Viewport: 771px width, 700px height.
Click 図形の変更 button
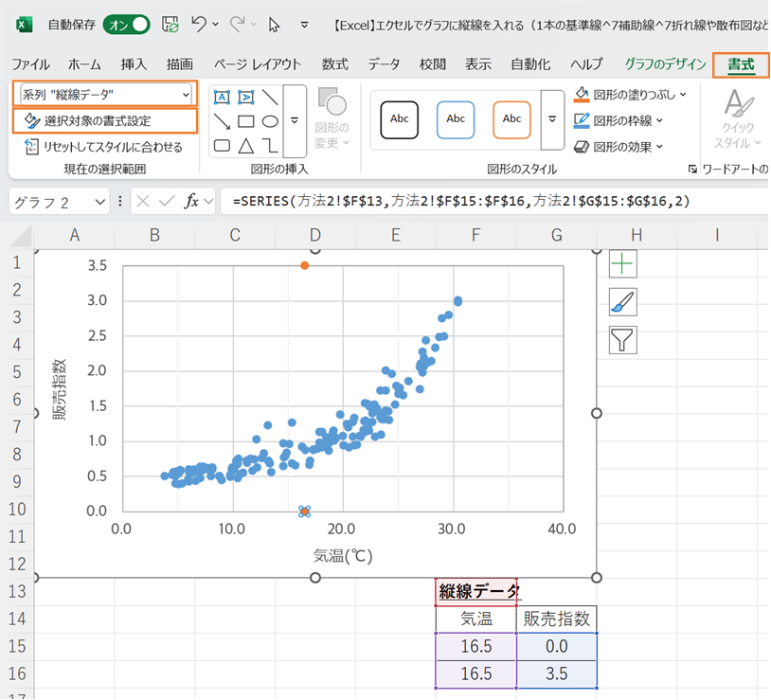point(332,118)
